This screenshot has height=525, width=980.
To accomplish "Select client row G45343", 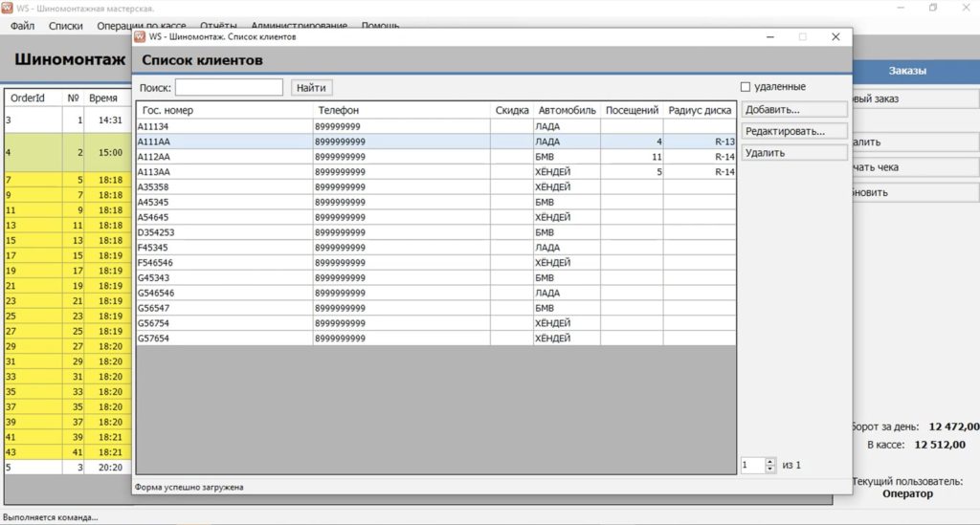I will tap(436, 277).
